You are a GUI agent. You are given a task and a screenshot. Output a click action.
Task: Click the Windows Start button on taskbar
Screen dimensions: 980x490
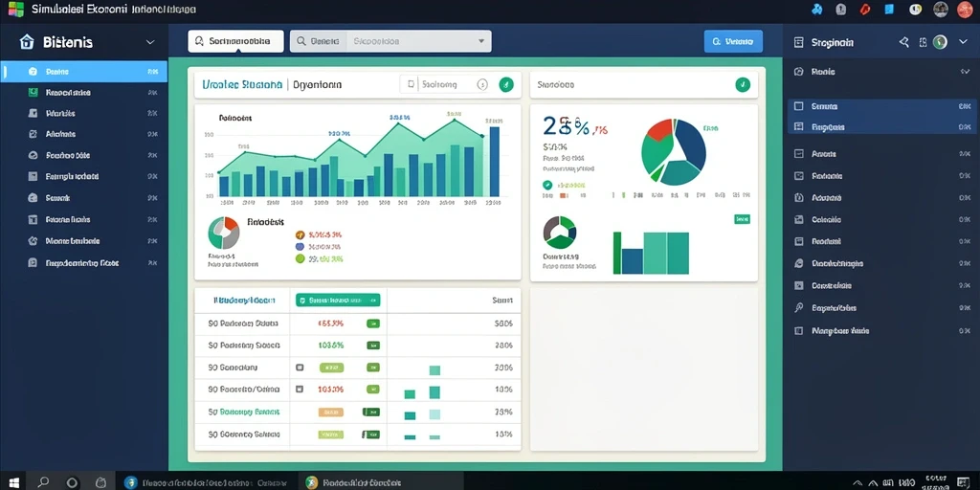pos(13,482)
